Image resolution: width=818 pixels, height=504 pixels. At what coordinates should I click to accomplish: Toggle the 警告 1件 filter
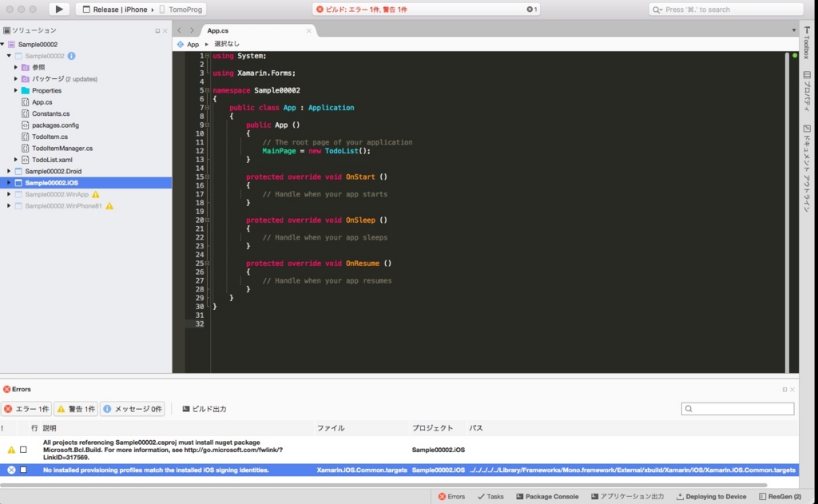click(x=76, y=409)
